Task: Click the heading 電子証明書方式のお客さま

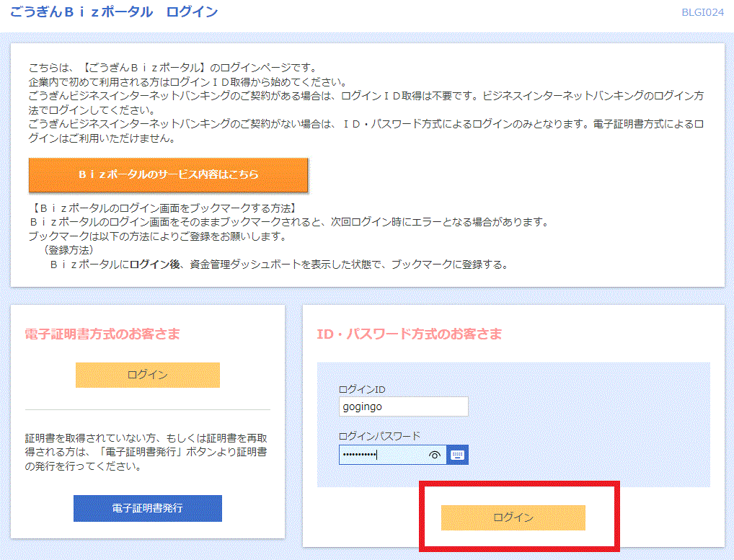Action: click(x=102, y=334)
